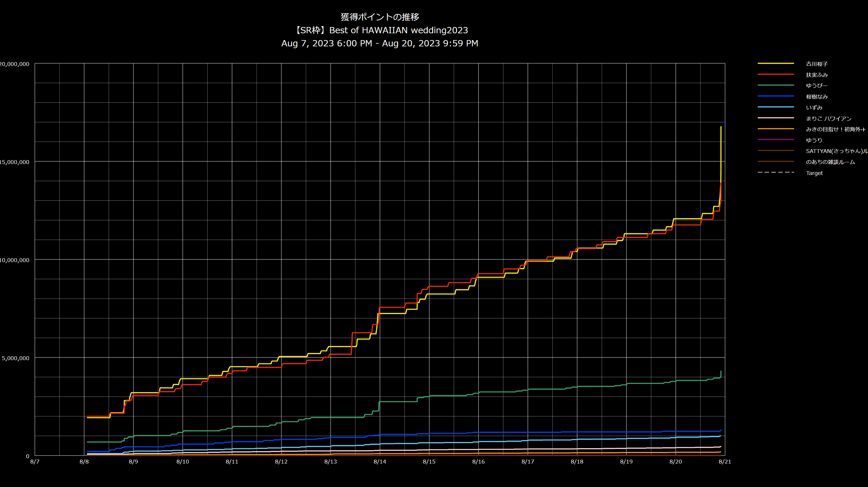Click the purple legend line for ゆうり

(x=775, y=140)
